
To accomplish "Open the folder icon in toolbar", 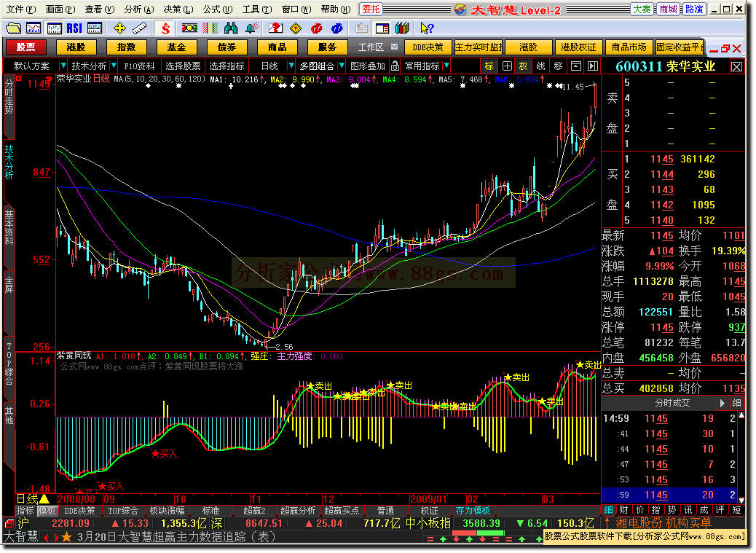I will (x=13, y=28).
